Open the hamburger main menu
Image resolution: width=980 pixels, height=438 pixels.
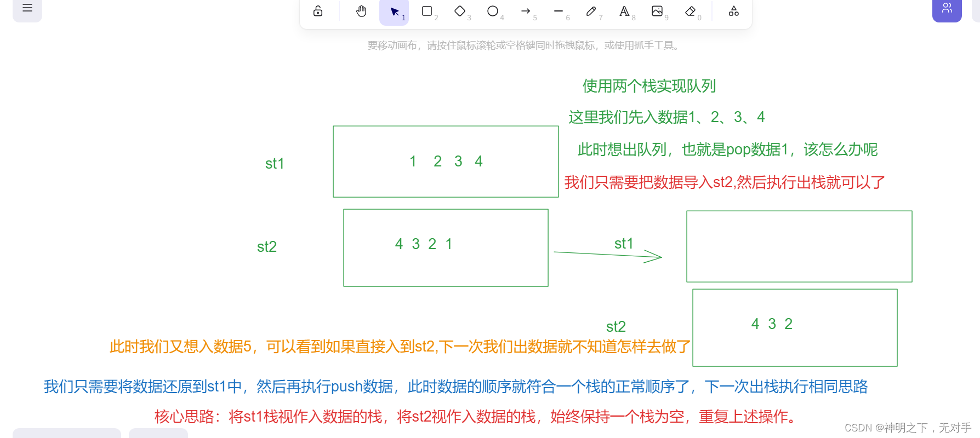[x=27, y=8]
